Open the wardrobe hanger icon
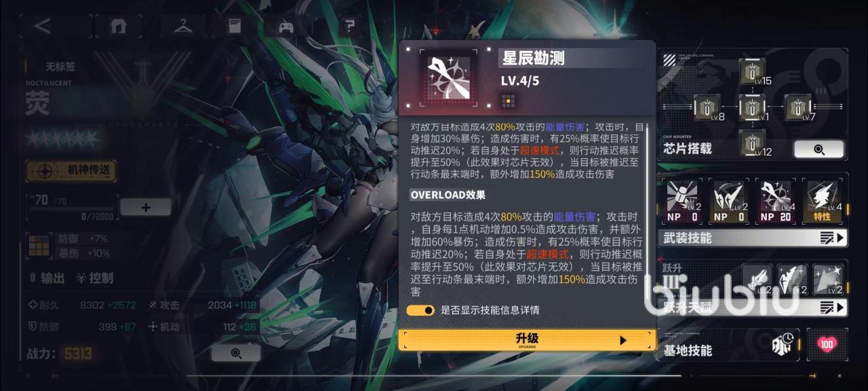Image resolution: width=868 pixels, height=391 pixels. pos(183,26)
